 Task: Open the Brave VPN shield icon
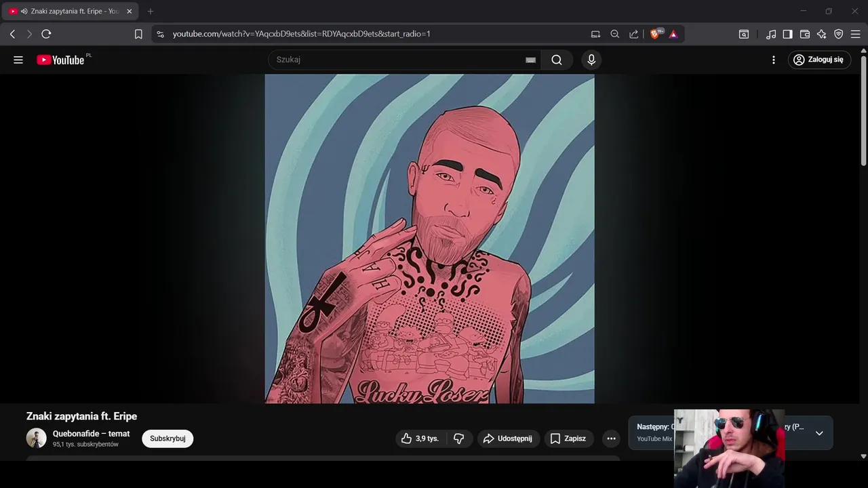coord(839,34)
